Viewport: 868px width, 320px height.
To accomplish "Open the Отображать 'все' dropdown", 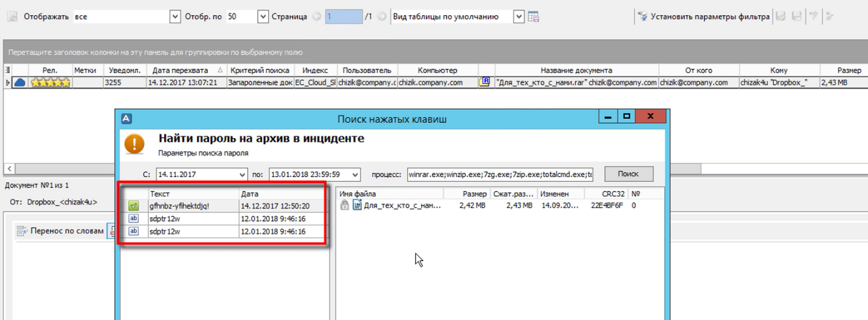I will [176, 17].
